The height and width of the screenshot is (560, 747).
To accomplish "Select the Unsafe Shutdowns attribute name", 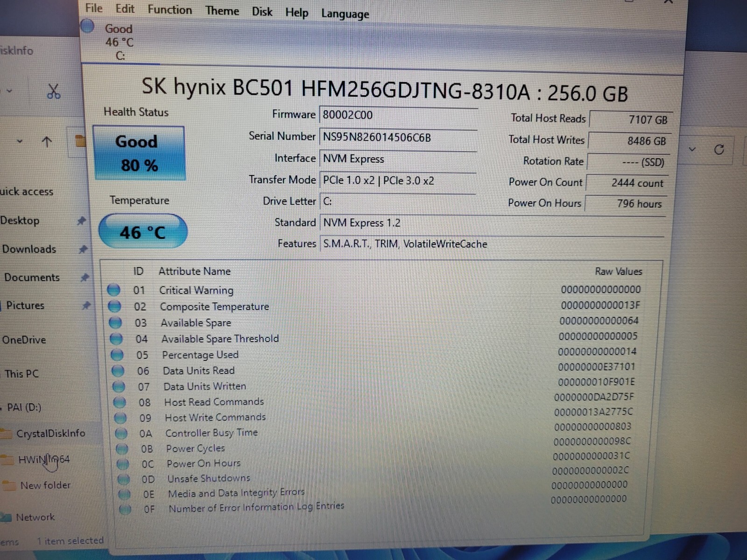I will pyautogui.click(x=209, y=479).
